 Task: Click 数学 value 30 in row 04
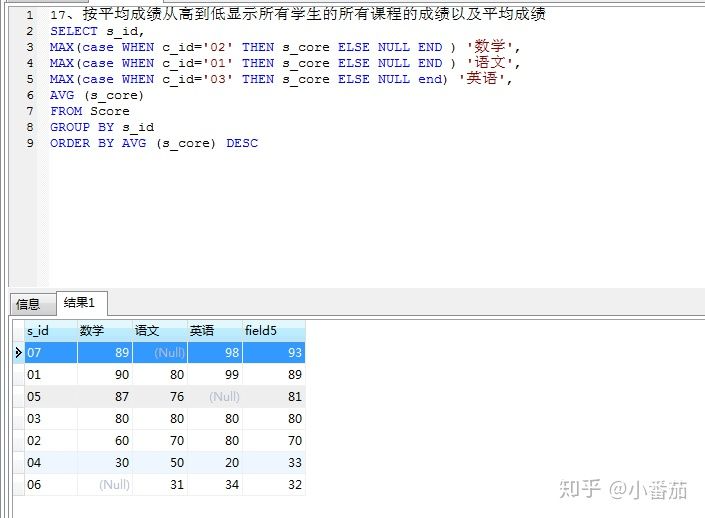pos(105,463)
